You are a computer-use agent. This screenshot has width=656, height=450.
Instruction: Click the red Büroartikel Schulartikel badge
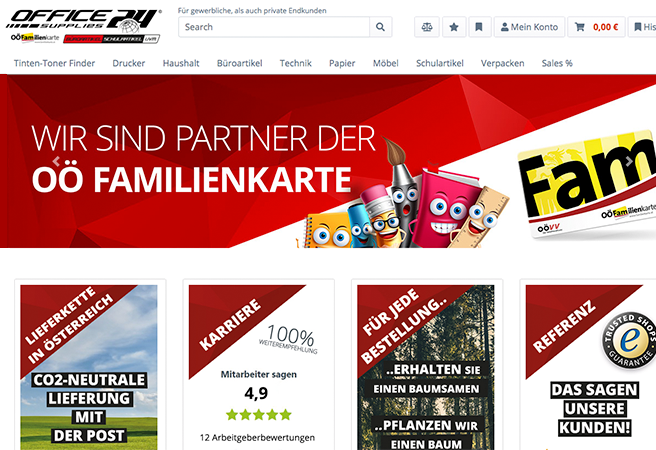tap(112, 39)
